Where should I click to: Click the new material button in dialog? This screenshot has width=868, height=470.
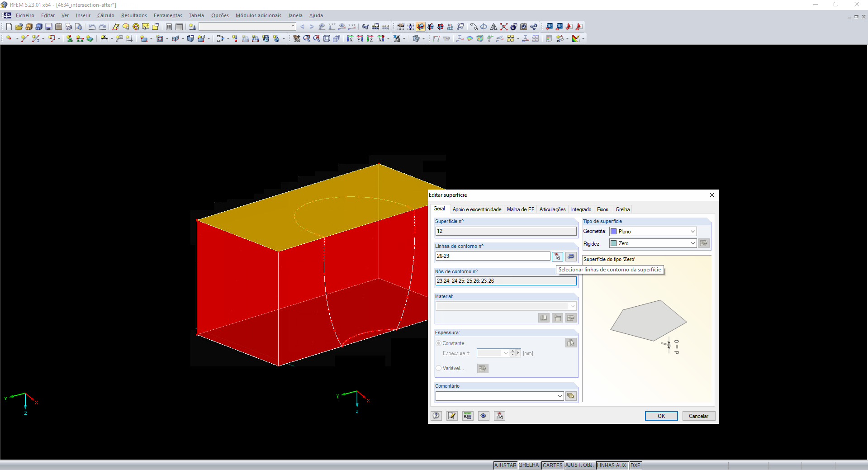(x=557, y=318)
